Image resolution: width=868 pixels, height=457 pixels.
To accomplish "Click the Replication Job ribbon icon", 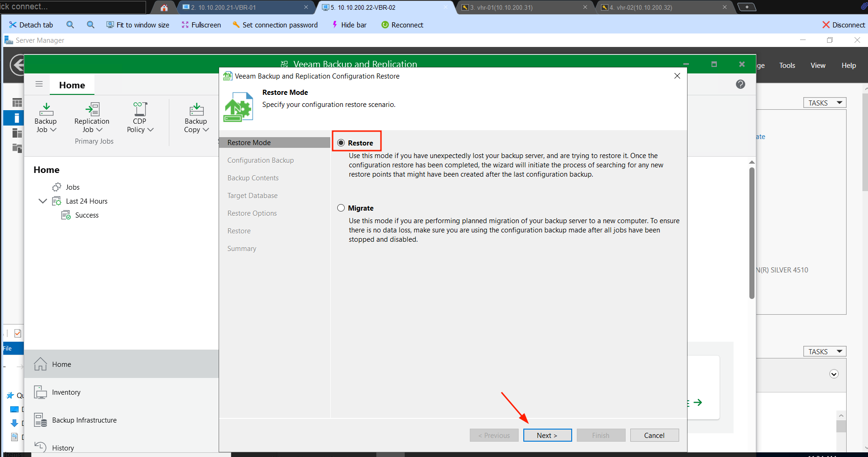I will [x=92, y=118].
